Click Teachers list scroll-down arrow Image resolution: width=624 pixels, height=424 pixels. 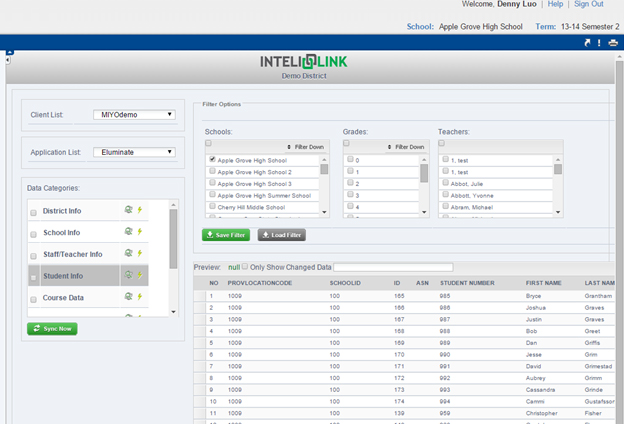tap(558, 212)
